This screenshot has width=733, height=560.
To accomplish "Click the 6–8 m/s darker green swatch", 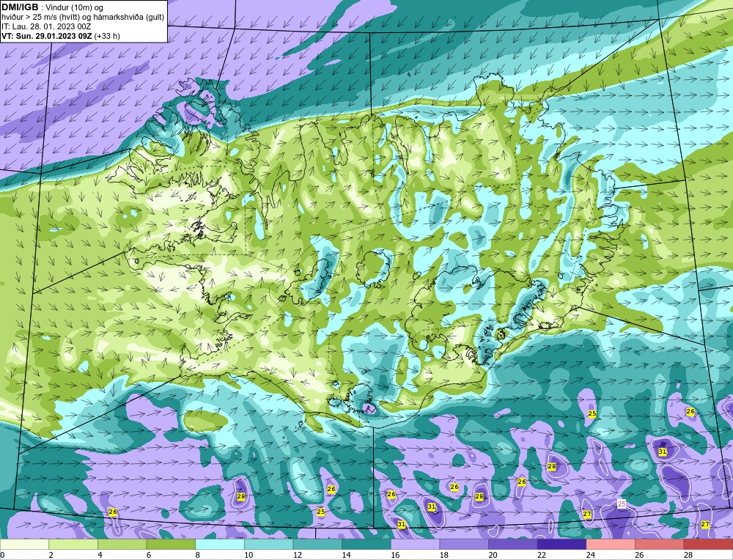I will 171,544.
